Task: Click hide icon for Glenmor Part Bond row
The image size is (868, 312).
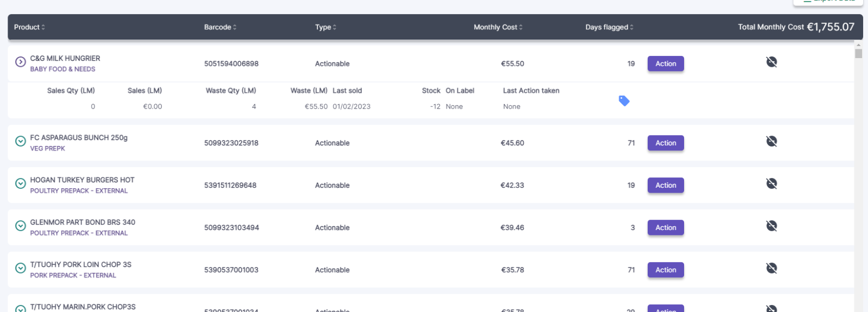Action: pos(771,226)
